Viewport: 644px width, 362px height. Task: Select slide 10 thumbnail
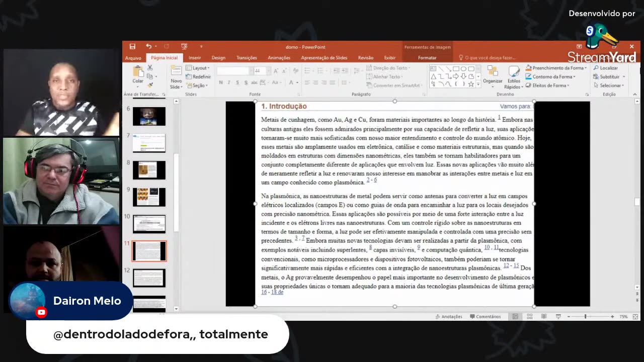pos(149,224)
